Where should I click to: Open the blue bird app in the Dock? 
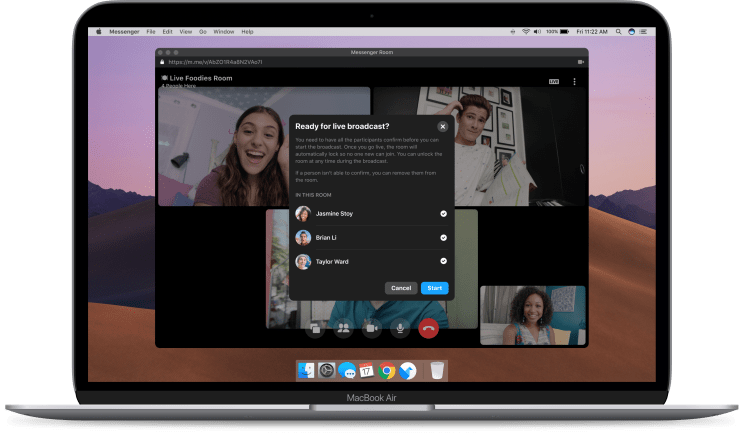click(x=407, y=371)
